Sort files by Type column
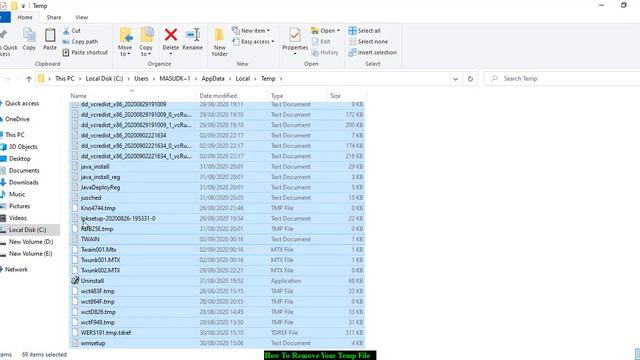The image size is (640, 360). coord(277,96)
